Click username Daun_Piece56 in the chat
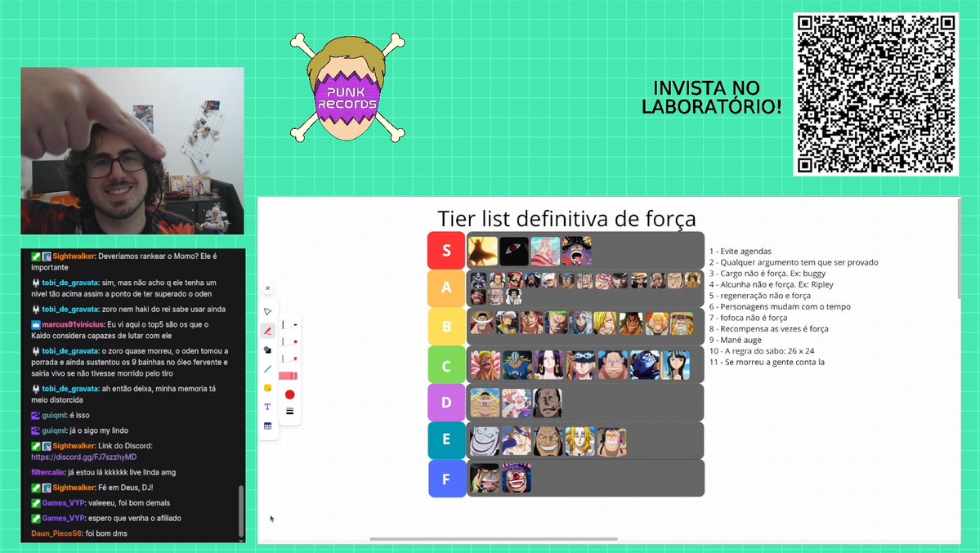This screenshot has width=980, height=553. pos(57,533)
